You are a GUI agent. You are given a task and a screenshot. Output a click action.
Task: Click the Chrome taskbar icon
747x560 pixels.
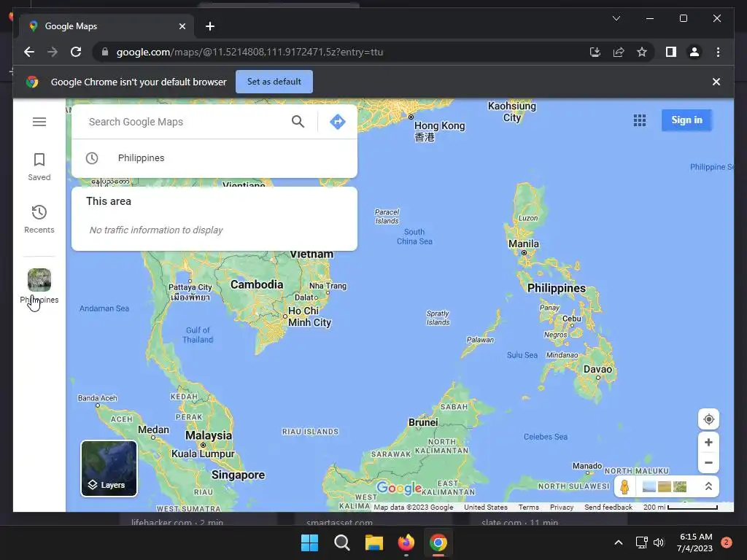point(438,542)
